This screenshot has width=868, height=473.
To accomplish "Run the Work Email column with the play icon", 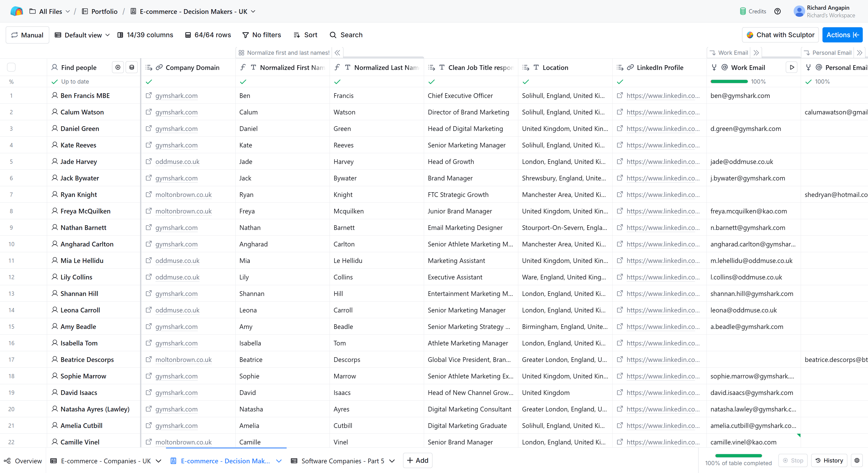I will [792, 67].
